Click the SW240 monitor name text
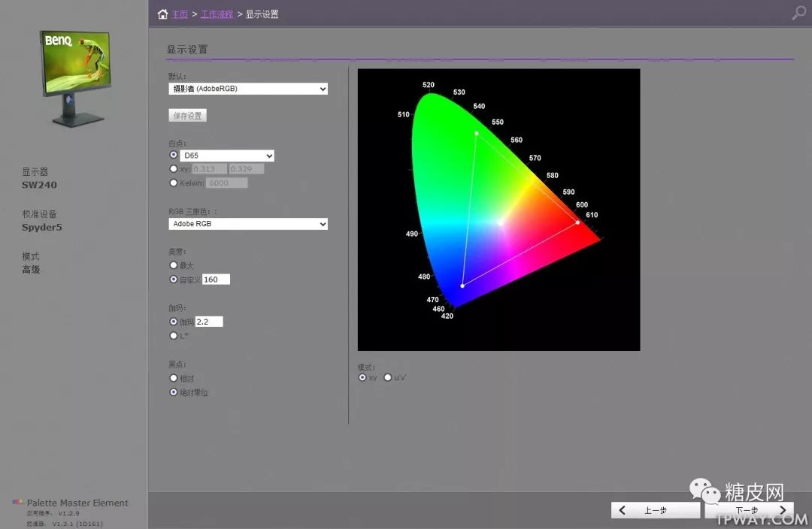The image size is (812, 529). [x=39, y=185]
